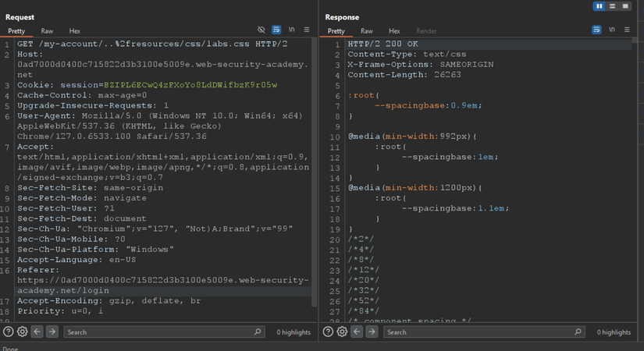Go to next match in Response search
The image size is (644, 351).
pyautogui.click(x=372, y=331)
